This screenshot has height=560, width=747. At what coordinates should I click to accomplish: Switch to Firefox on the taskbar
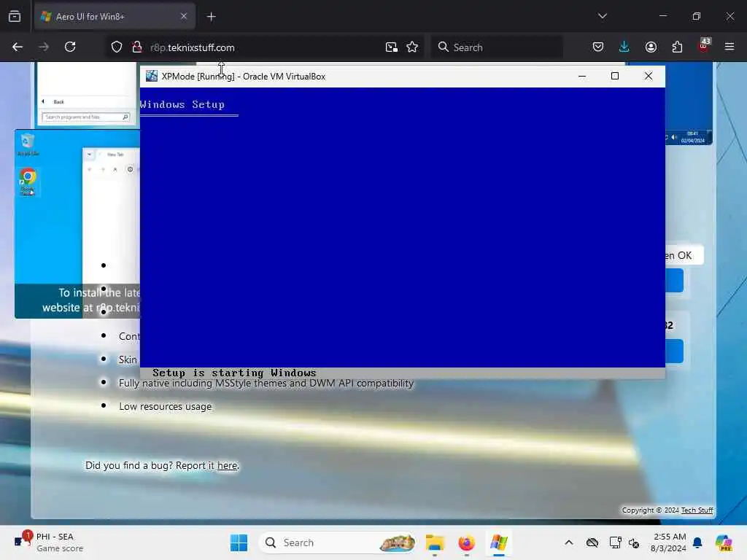pos(466,542)
